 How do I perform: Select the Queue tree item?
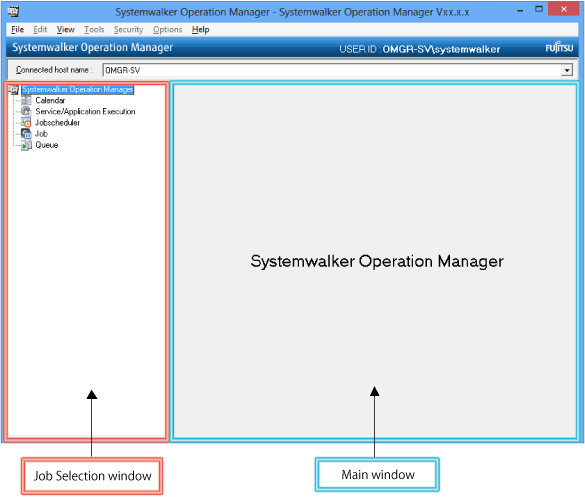(47, 145)
